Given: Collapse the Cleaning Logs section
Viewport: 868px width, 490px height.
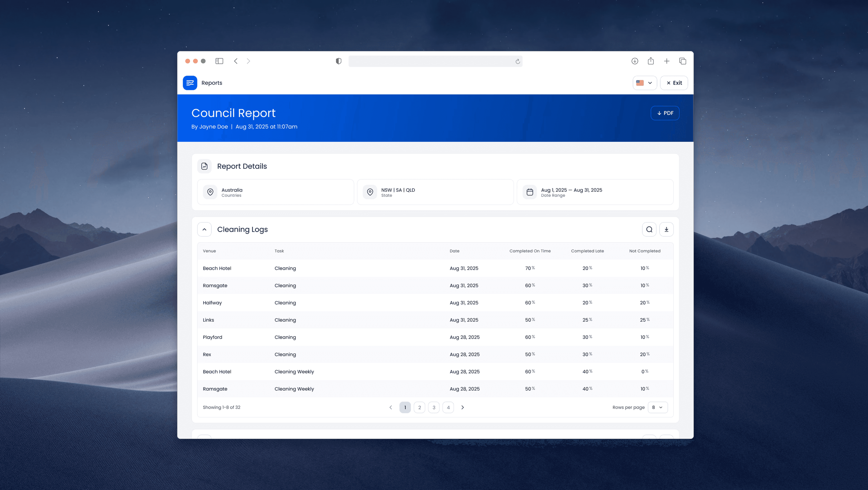Looking at the screenshot, I should pos(204,230).
